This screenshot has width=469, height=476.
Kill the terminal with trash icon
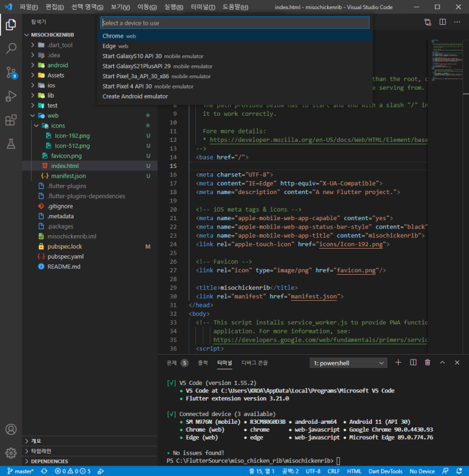point(427,363)
